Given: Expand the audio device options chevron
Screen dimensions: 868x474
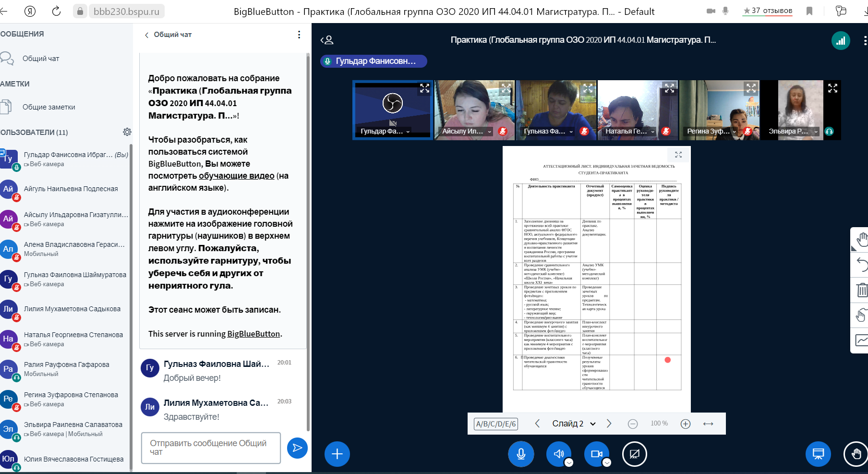Looking at the screenshot, I should pyautogui.click(x=569, y=462).
